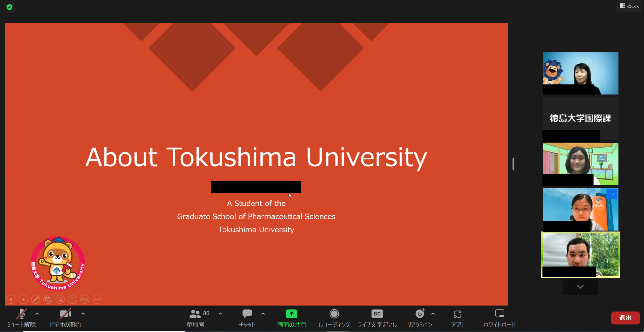This screenshot has height=332, width=644.
Task: Select the lion mascot participant video tile
Action: click(x=580, y=73)
